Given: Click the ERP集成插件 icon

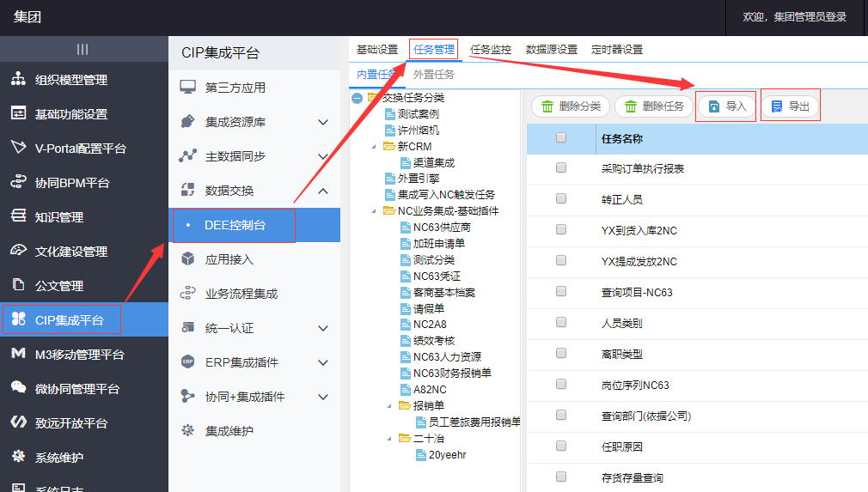Looking at the screenshot, I should pyautogui.click(x=187, y=361).
